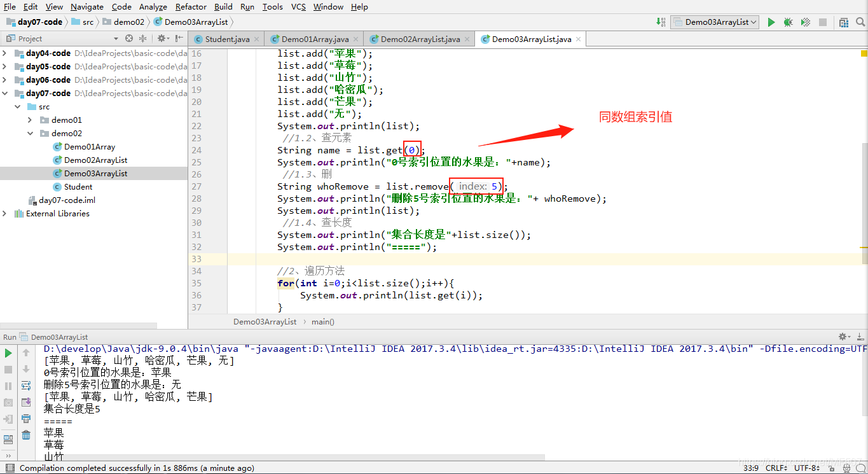The height and width of the screenshot is (474, 868).
Task: Collapse the src folder
Action: [17, 107]
